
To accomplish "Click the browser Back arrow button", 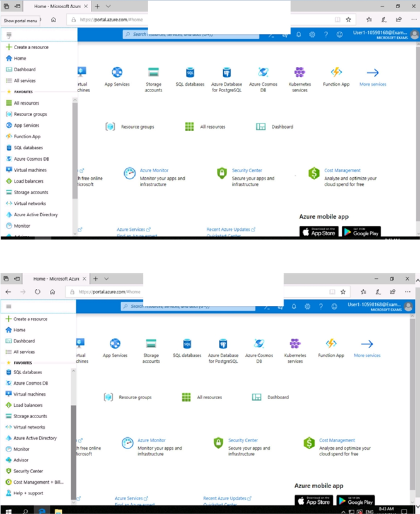I will tap(8, 292).
